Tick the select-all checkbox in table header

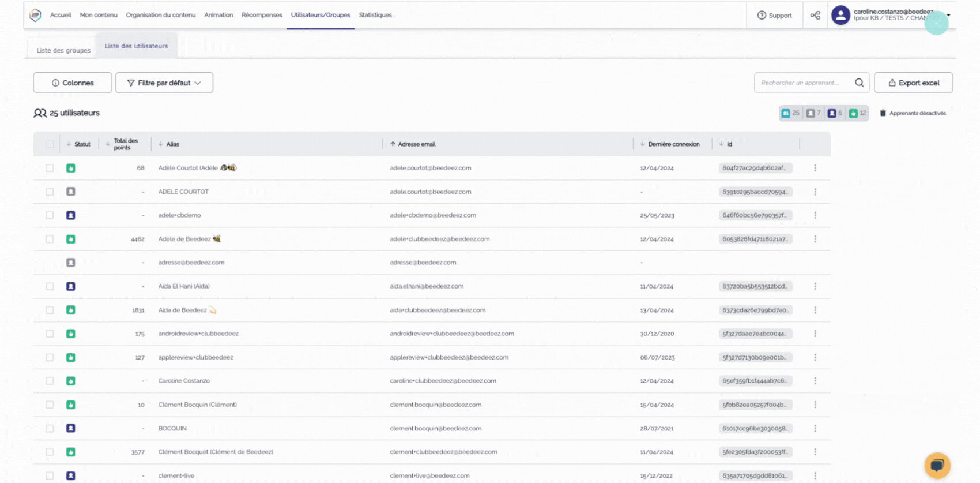click(50, 144)
